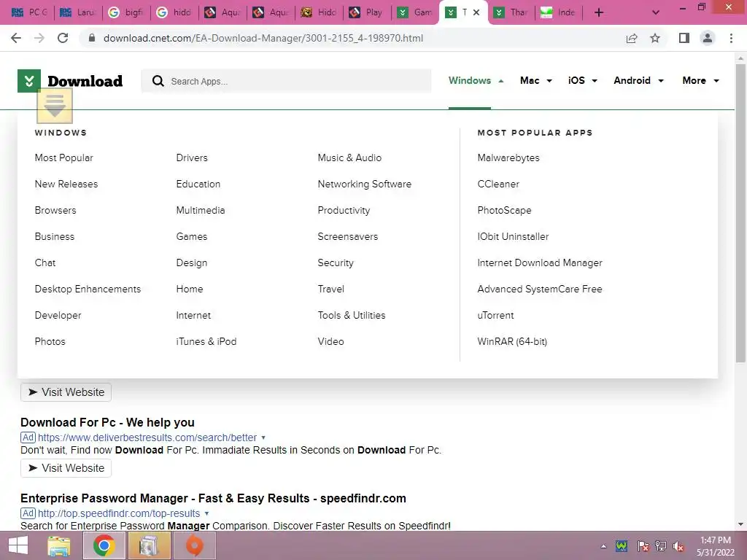747x560 pixels.
Task: Click the recycle bin-like taskbar icon
Action: [149, 545]
